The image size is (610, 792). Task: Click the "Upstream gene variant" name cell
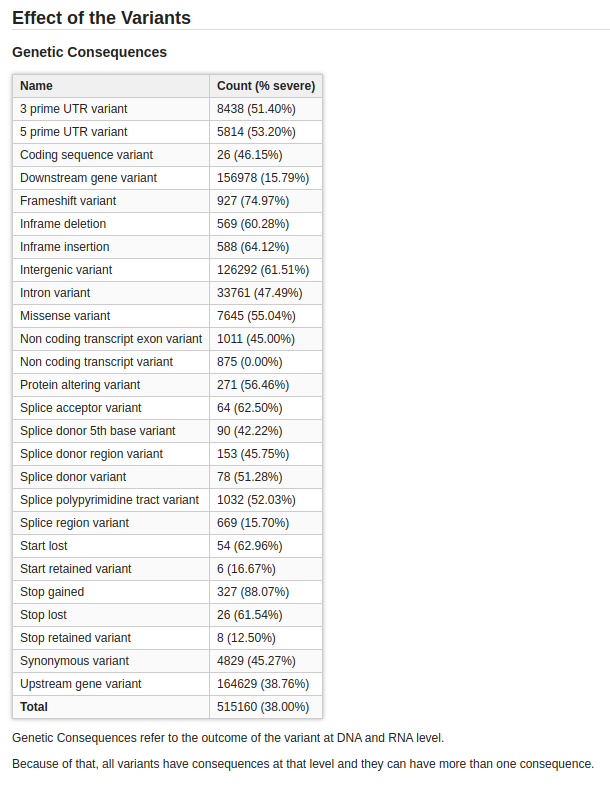[x=81, y=684]
